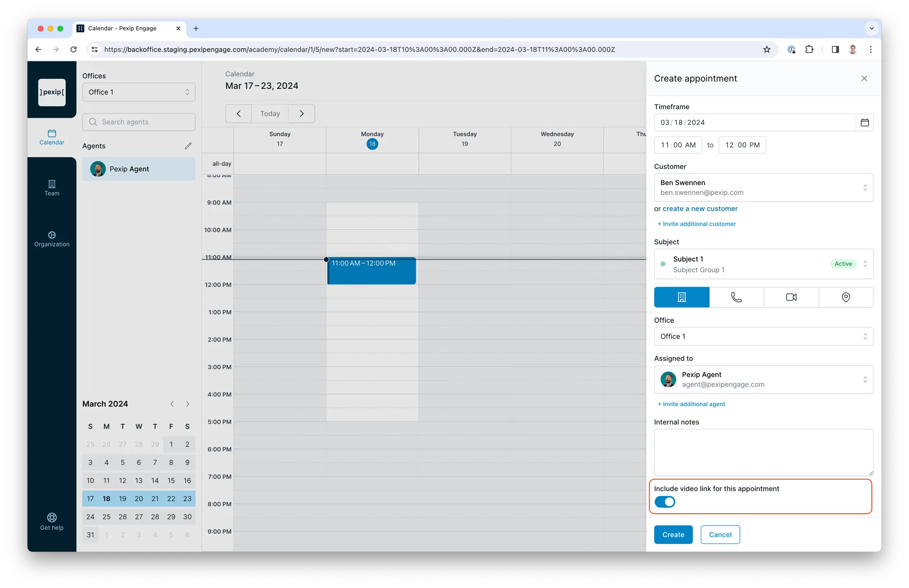The height and width of the screenshot is (588, 909).
Task: Select the office building meeting type icon
Action: (x=681, y=297)
